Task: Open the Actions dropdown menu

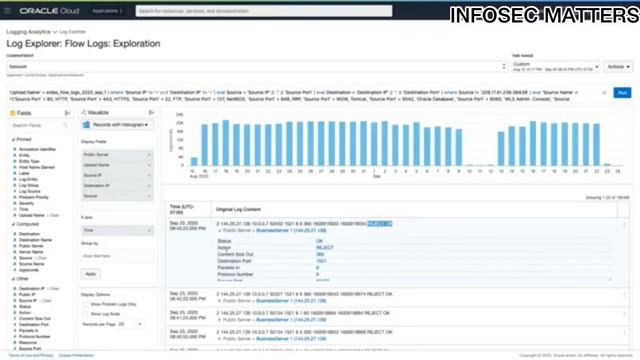Action: pyautogui.click(x=618, y=67)
